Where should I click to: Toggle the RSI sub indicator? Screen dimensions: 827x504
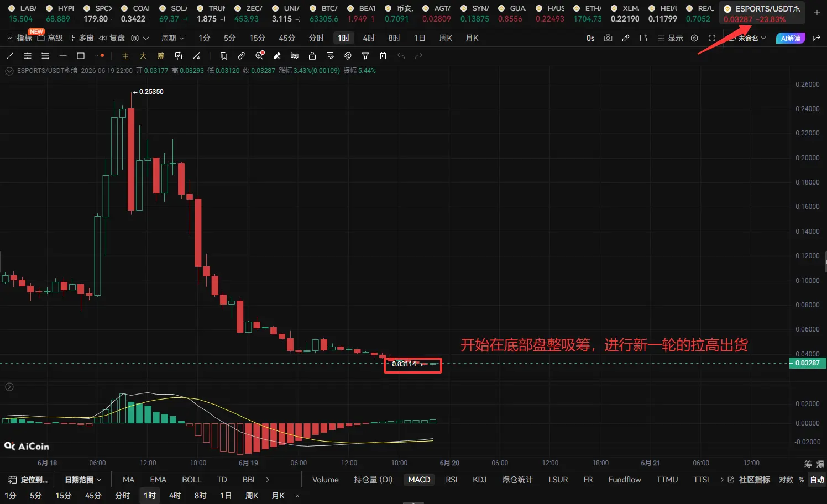[x=452, y=480]
